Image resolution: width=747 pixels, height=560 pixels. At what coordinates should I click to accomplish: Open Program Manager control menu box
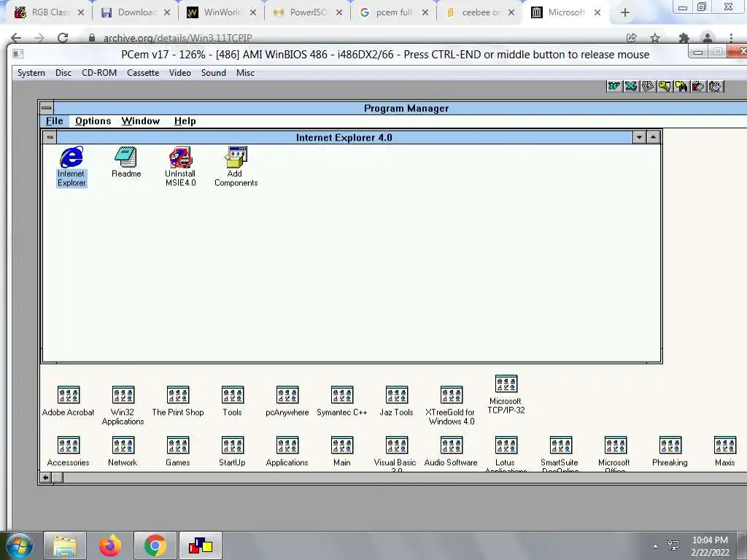[x=46, y=108]
